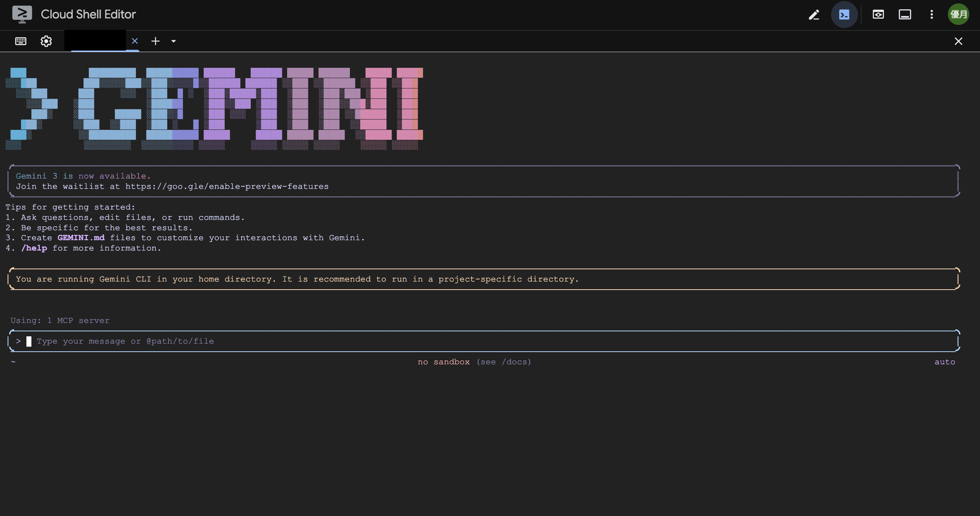Click the Open Editor pencil icon
The width and height of the screenshot is (980, 516).
coord(814,15)
